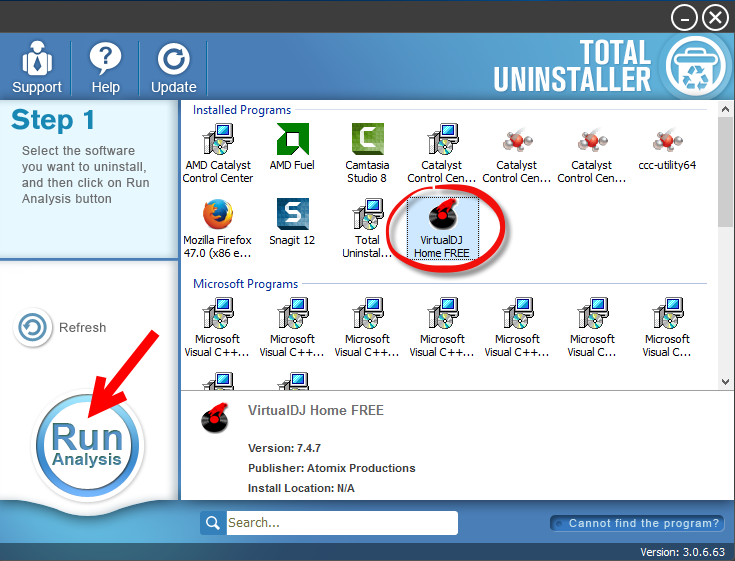Click the program list scroll up arrow
The image size is (735, 561).
(x=725, y=110)
